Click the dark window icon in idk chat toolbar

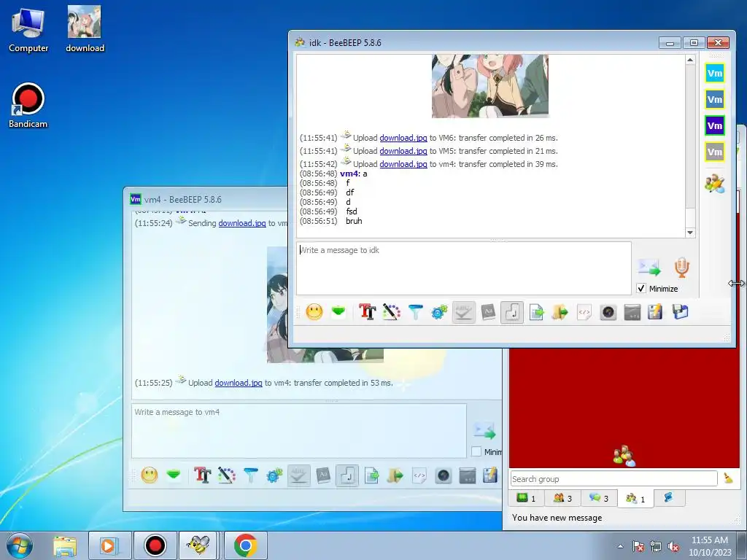[632, 312]
